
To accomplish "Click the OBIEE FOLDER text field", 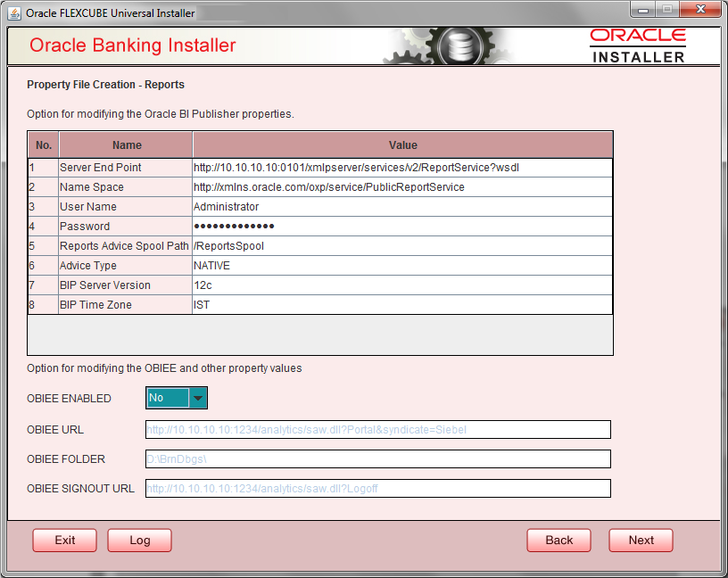I will tap(378, 458).
